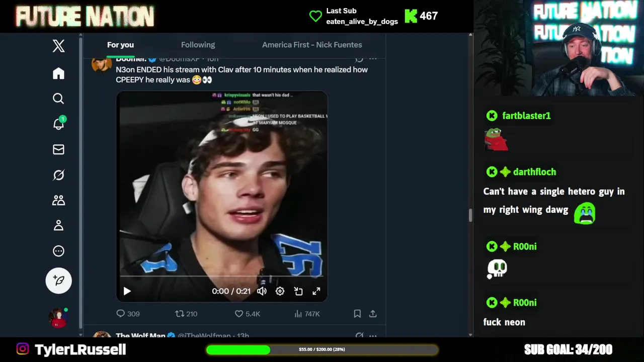Open Grok icon in sidebar
644x362 pixels.
tap(58, 175)
